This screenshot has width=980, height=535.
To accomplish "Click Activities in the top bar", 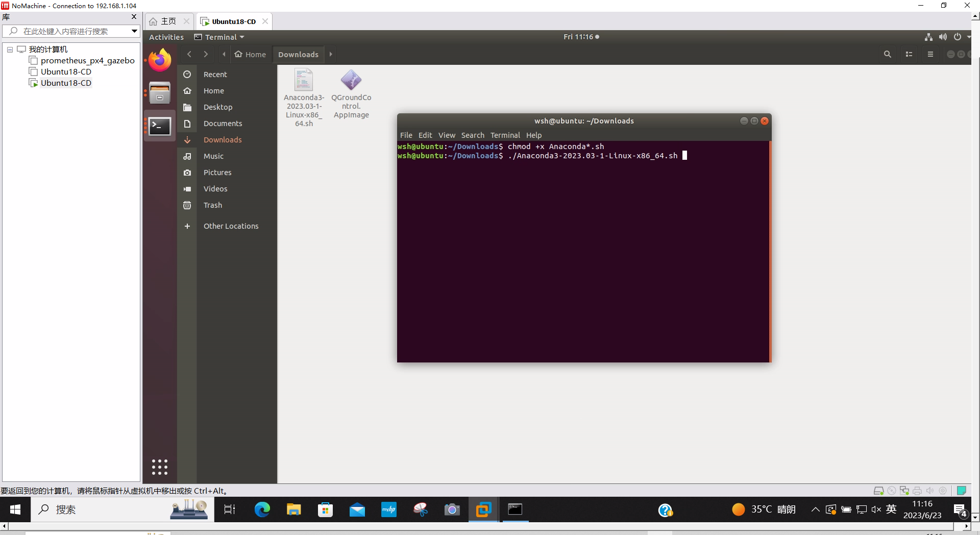I will 166,37.
